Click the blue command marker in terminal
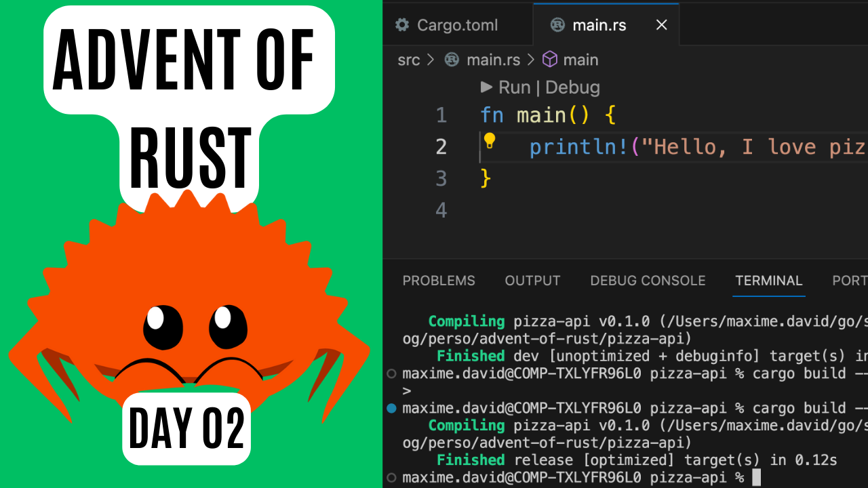Image resolution: width=868 pixels, height=488 pixels. 391,408
